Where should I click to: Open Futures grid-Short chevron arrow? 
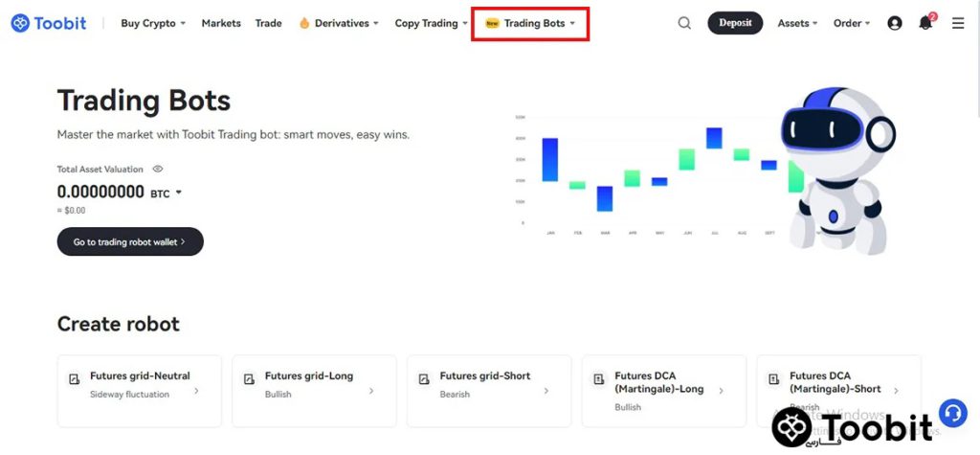[x=546, y=391]
